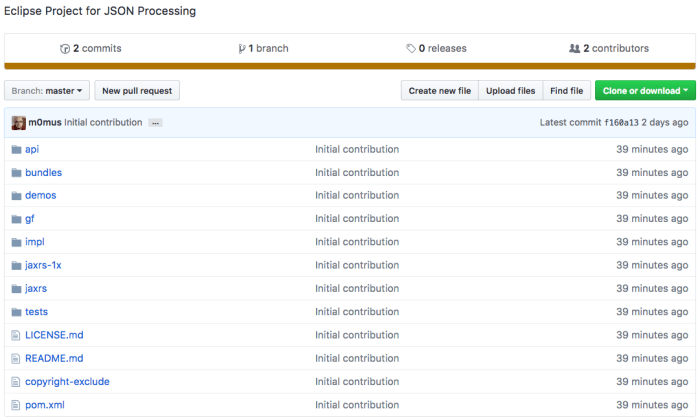700x420 pixels.
Task: Click the api folder icon
Action: point(16,149)
